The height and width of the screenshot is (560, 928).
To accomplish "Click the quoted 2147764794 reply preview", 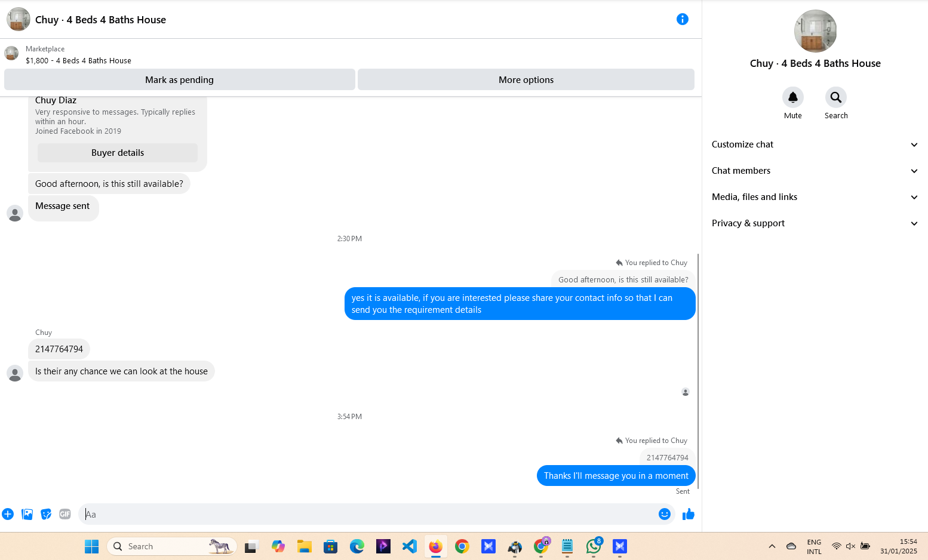I will pyautogui.click(x=667, y=457).
